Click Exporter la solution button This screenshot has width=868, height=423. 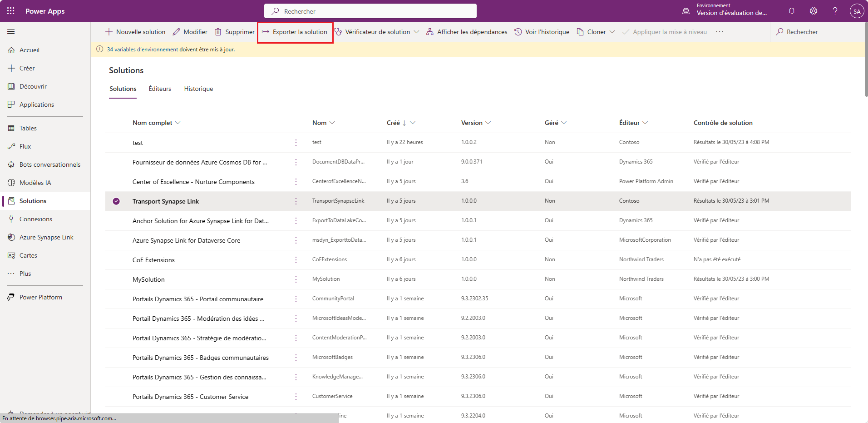(295, 32)
